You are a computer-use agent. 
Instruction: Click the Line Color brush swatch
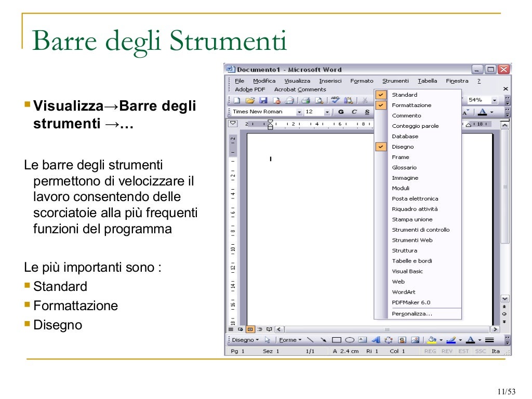451,340
